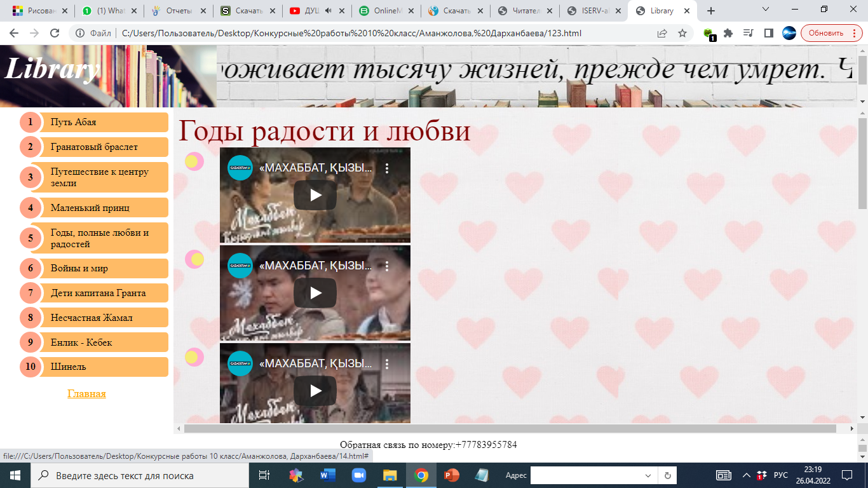
Task: Open more options on the third video
Action: pos(387,364)
